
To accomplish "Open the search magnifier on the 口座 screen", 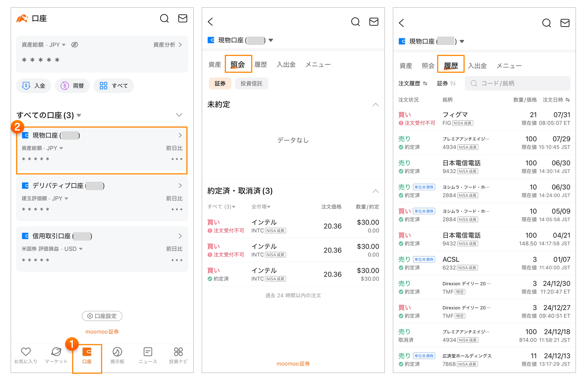I will pyautogui.click(x=165, y=18).
